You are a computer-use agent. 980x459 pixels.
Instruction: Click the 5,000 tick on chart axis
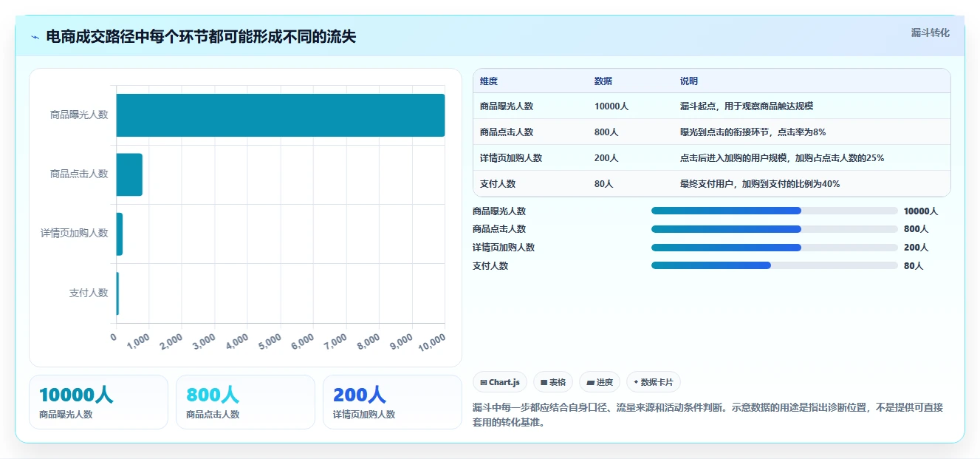pyautogui.click(x=270, y=341)
